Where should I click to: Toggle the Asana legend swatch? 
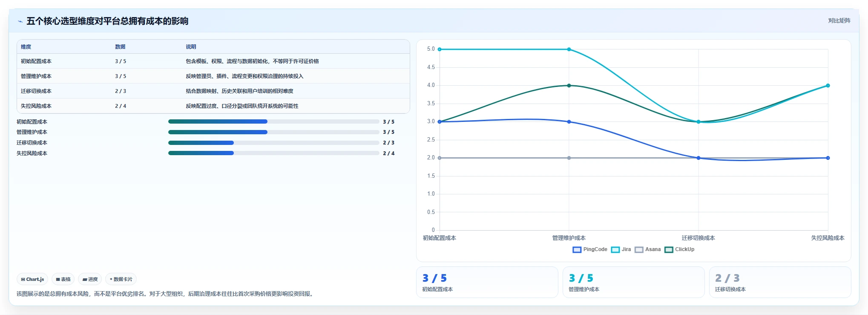point(639,250)
